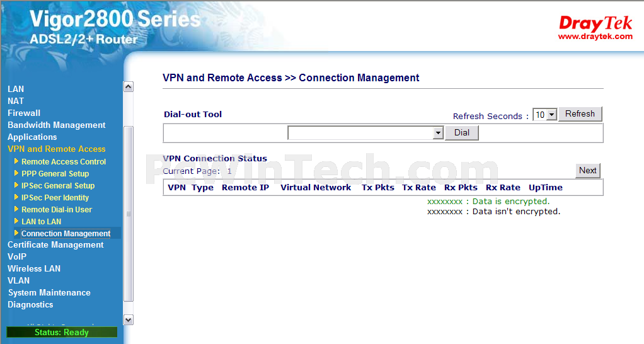Select Connection Management submenu item
Image resolution: width=644 pixels, height=344 pixels.
coord(66,233)
